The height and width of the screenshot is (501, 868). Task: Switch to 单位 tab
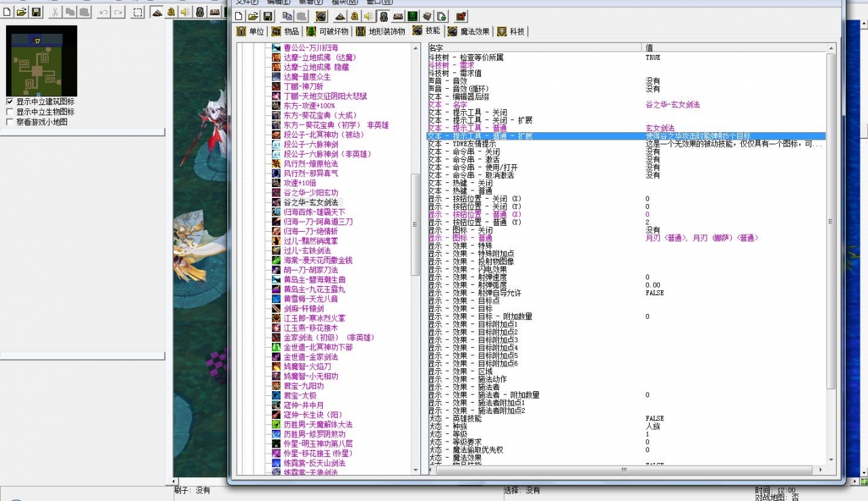click(251, 31)
